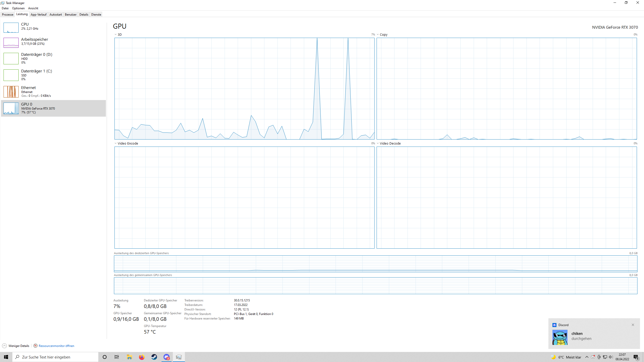Click the Discord icon in the taskbar
The width and height of the screenshot is (644, 362).
166,357
